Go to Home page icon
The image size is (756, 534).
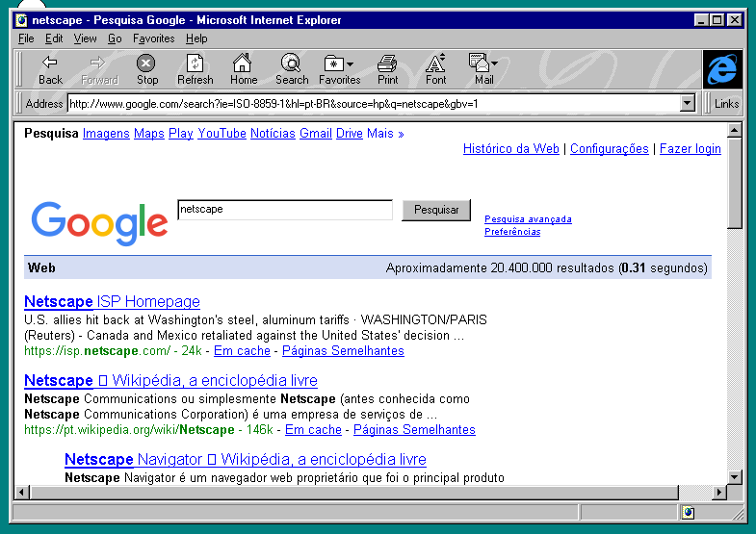tap(244, 64)
